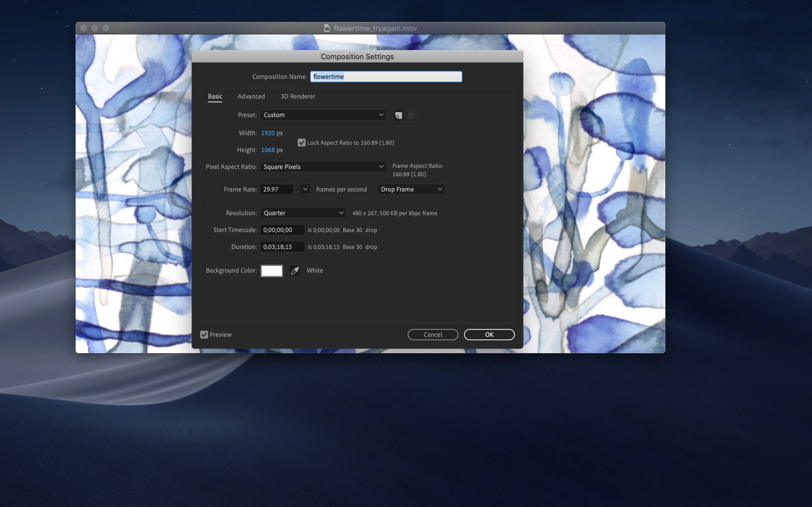
Task: Click the delete preset trash icon
Action: click(411, 115)
